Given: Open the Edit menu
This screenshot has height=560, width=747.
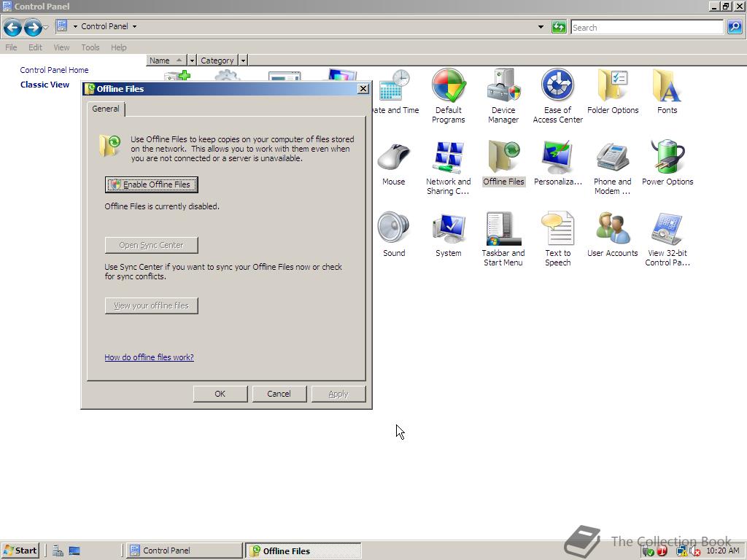Looking at the screenshot, I should tap(35, 47).
